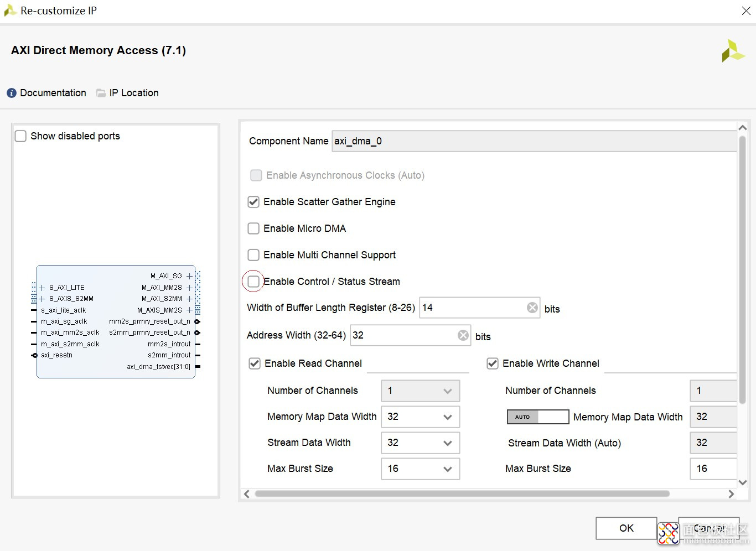Open write channel Max Burst Size dropdown
This screenshot has height=551, width=756.
pyautogui.click(x=713, y=469)
